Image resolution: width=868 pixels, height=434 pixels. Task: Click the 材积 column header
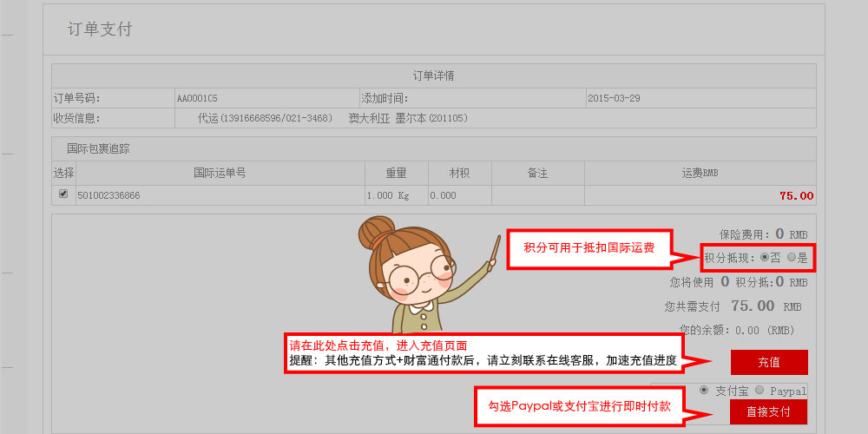pyautogui.click(x=459, y=174)
